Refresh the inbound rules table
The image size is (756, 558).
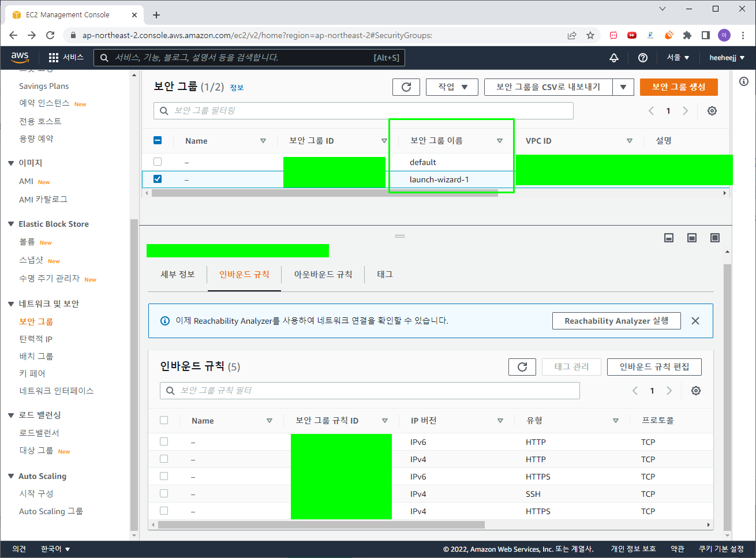pos(522,366)
